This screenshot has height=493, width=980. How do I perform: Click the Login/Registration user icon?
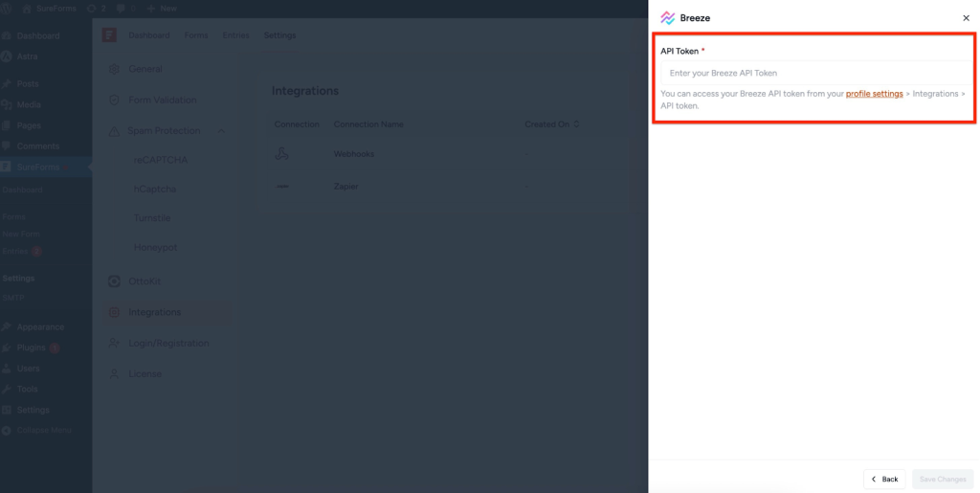point(114,343)
